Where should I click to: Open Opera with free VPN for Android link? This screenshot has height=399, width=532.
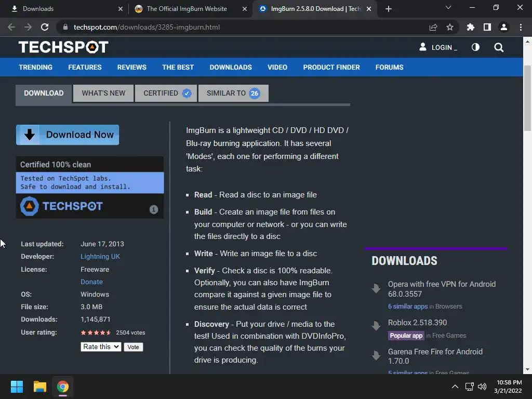tap(442, 289)
